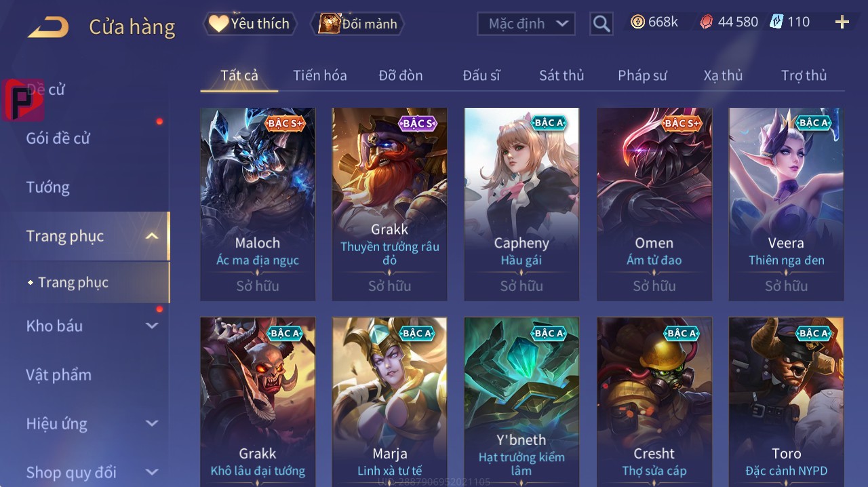Switch to the Pháp sư tab

tap(642, 75)
